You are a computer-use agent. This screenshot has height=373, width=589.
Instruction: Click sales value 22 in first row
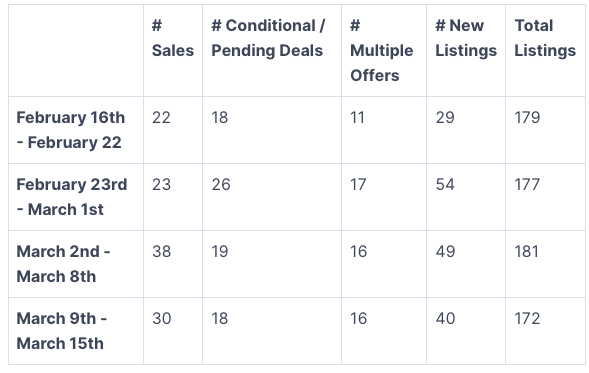161,118
